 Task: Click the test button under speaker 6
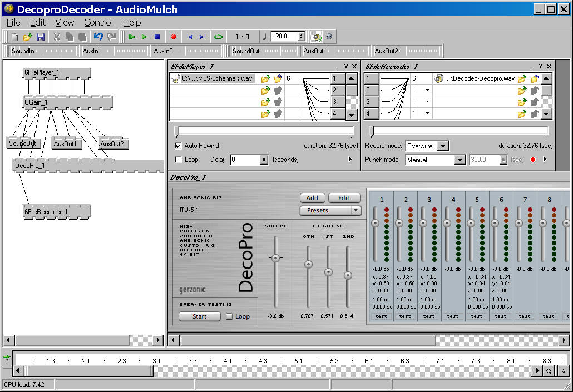[501, 316]
